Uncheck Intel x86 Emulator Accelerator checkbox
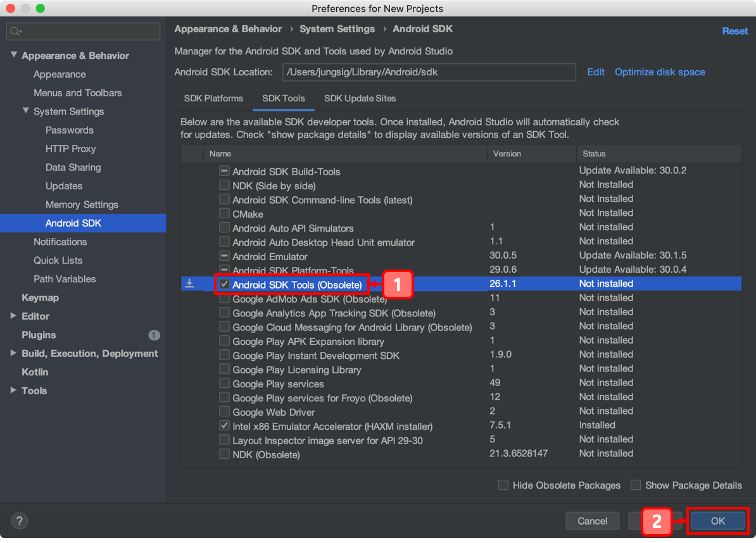Viewport: 756px width, 543px height. 224,426
